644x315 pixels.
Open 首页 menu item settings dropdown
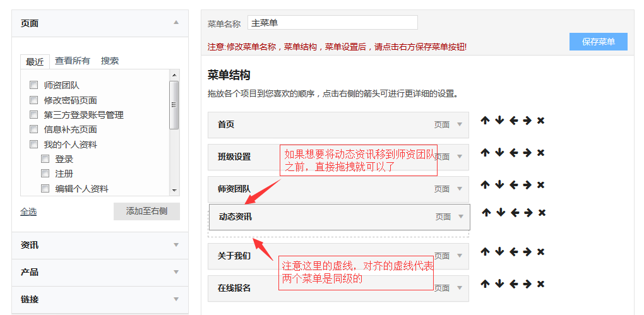click(x=460, y=125)
